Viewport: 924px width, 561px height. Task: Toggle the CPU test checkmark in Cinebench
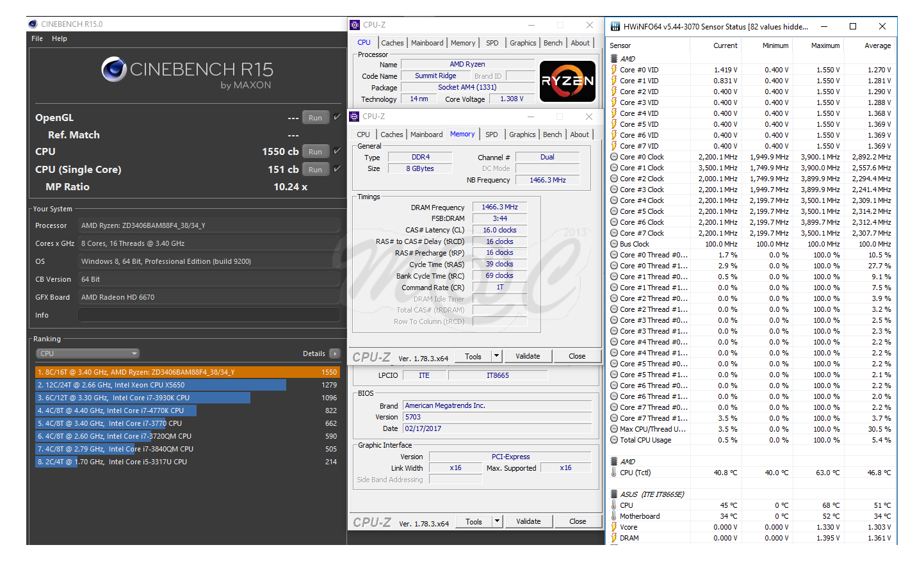[x=337, y=151]
